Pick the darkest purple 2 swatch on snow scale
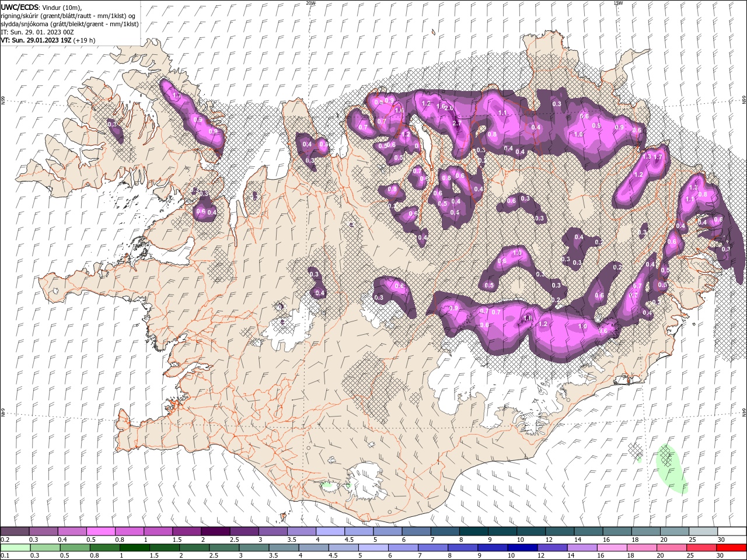The image size is (747, 560). (215, 531)
